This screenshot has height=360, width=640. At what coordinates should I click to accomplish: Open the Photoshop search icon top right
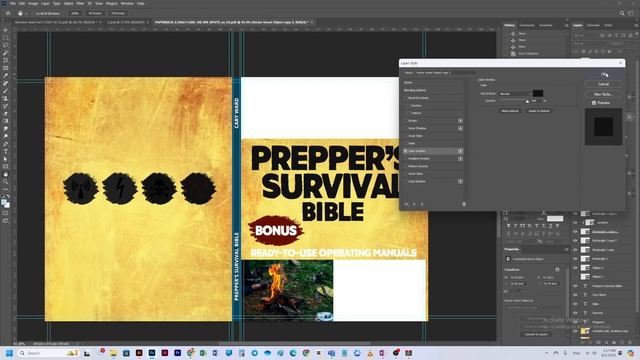622,13
